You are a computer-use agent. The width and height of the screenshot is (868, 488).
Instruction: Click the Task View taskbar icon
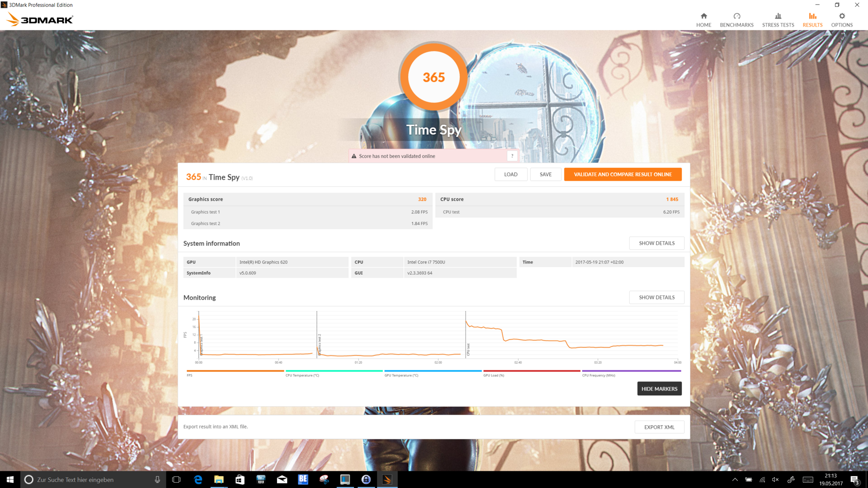(x=176, y=479)
